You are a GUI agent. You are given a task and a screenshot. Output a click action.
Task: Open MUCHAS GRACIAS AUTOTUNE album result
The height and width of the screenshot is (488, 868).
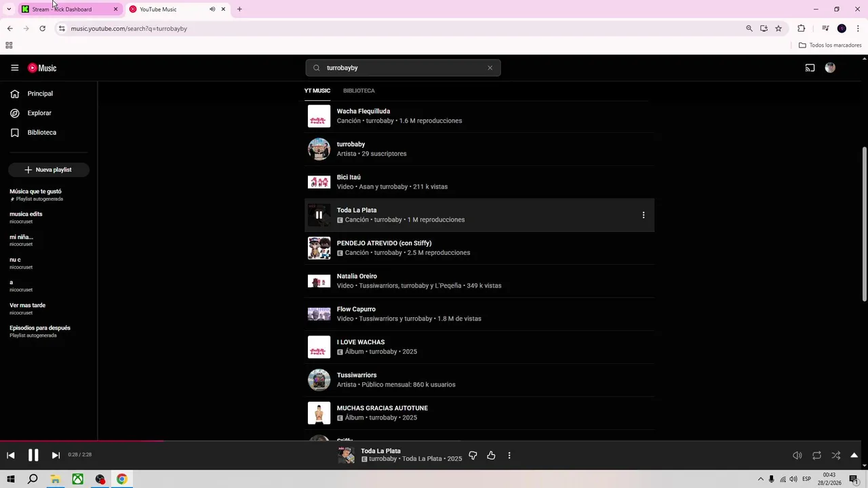[x=479, y=413]
